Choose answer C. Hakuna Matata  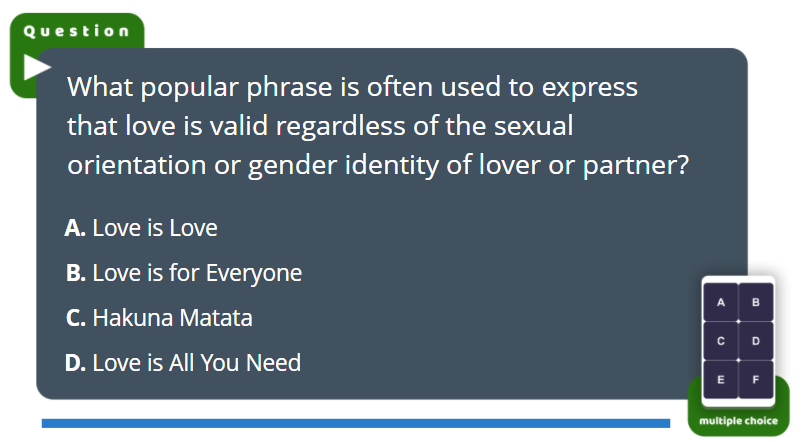pyautogui.click(x=159, y=318)
